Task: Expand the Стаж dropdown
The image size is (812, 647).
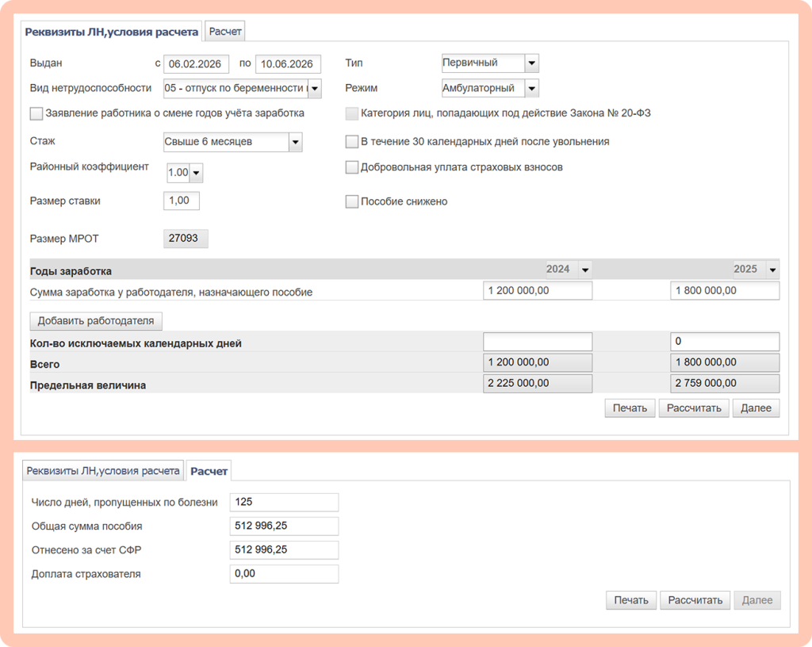Action: [295, 142]
